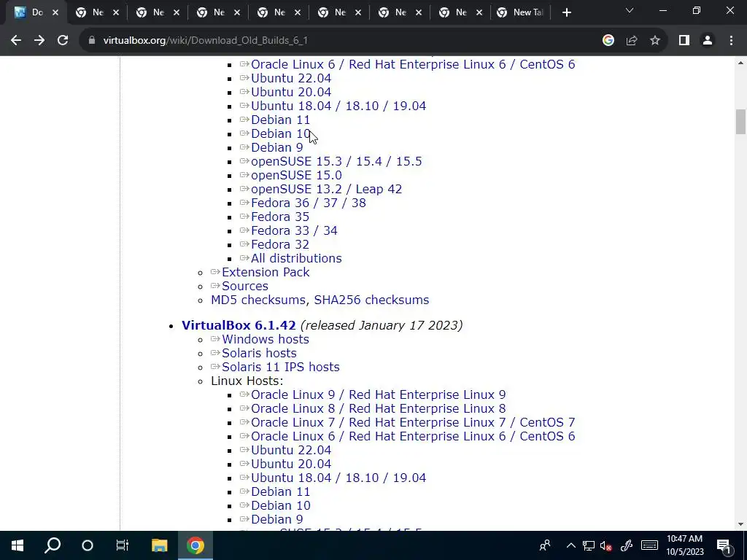This screenshot has width=747, height=560.
Task: Open Extension Pack link
Action: pyautogui.click(x=266, y=272)
